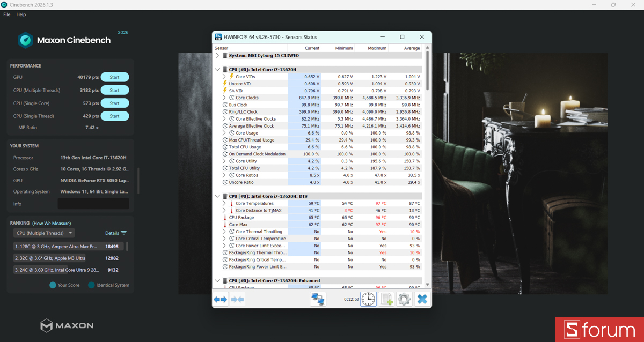Expand the Core Temperatures row
Image resolution: width=644 pixels, height=342 pixels.
(224, 204)
